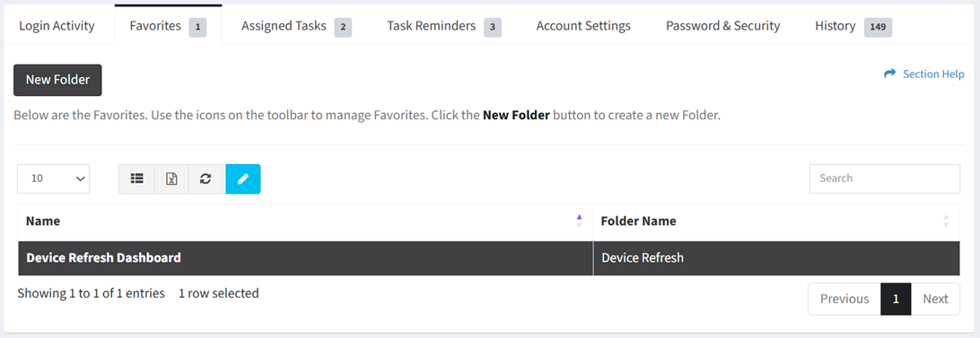Viewport: 980px width, 338px height.
Task: Open the Assigned Tasks tab
Action: tap(296, 26)
